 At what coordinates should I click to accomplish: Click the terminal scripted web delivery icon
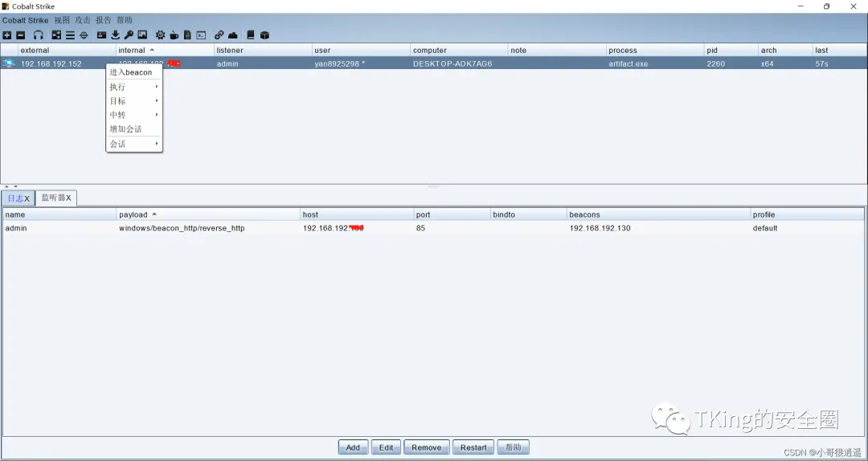pos(202,35)
